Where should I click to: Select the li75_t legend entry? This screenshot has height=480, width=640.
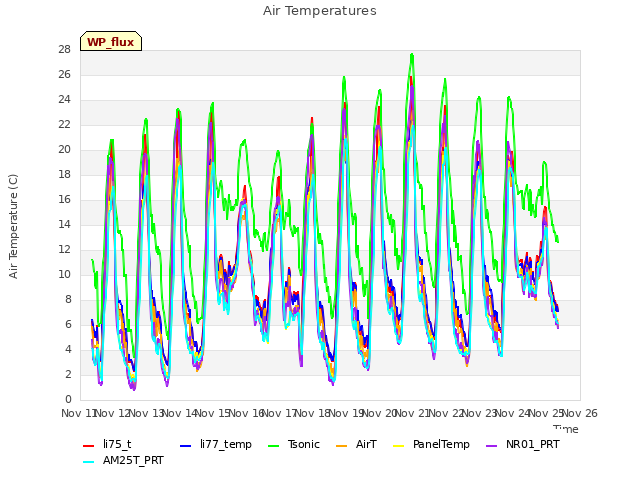107,444
